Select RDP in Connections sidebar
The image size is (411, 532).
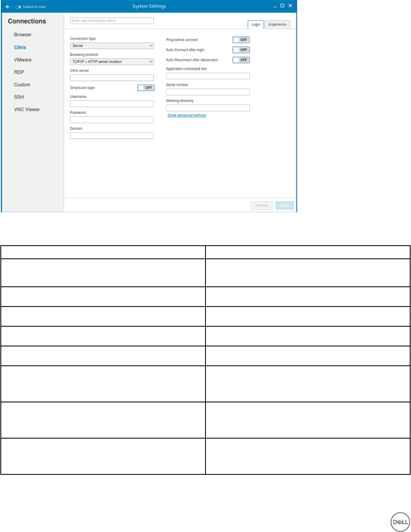(x=19, y=72)
